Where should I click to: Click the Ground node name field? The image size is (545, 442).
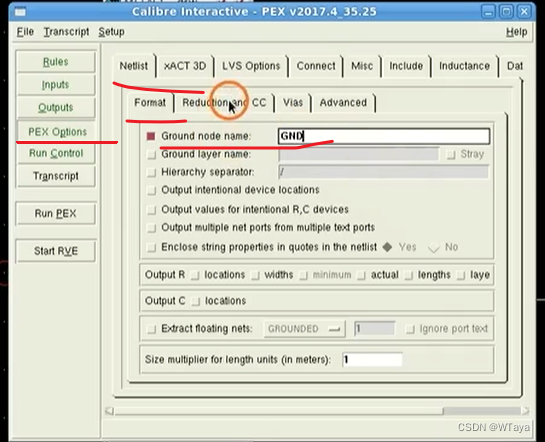(384, 136)
